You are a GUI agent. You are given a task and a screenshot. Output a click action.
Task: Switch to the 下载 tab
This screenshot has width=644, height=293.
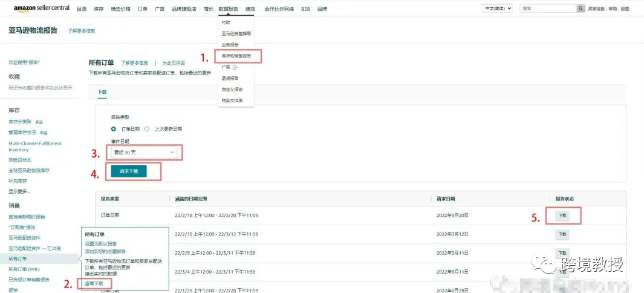coord(102,91)
